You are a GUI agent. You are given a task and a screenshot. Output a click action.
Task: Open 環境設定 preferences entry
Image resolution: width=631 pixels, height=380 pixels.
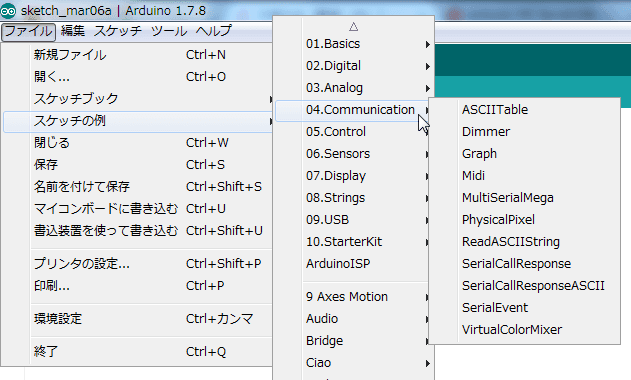click(138, 319)
